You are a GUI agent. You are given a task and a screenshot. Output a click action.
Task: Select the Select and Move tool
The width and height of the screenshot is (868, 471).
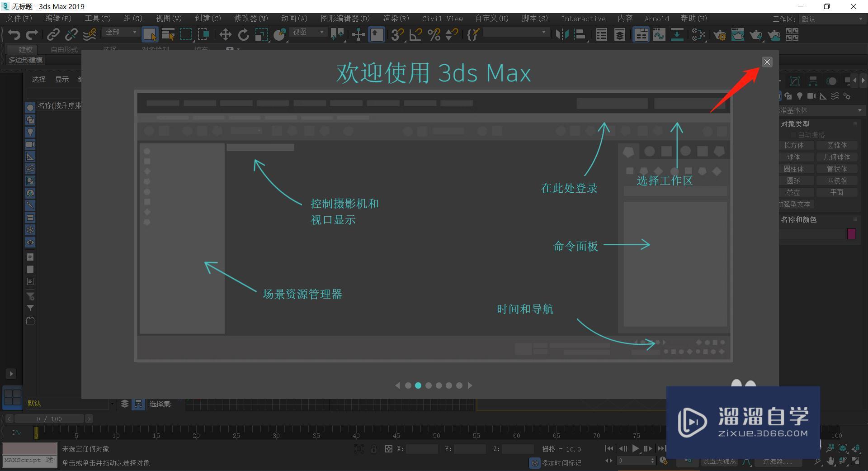[x=225, y=34]
